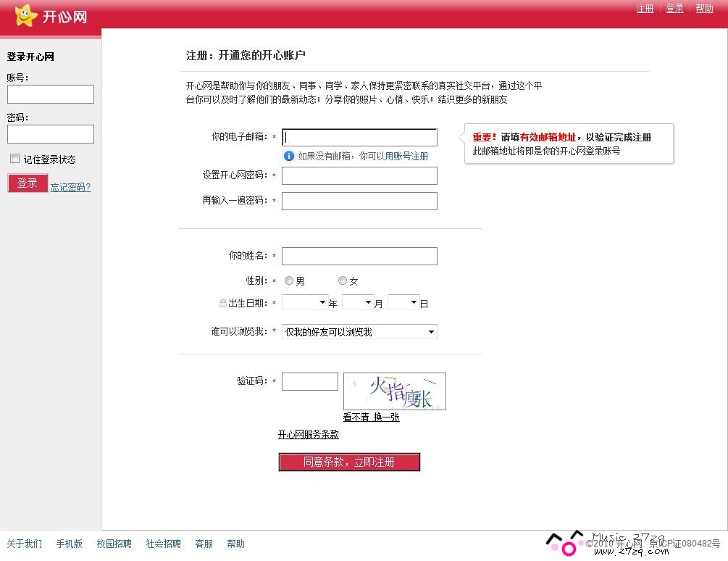Screen dimensions: 728x561
Task: Click the 忘记密码? link
Action: click(70, 187)
